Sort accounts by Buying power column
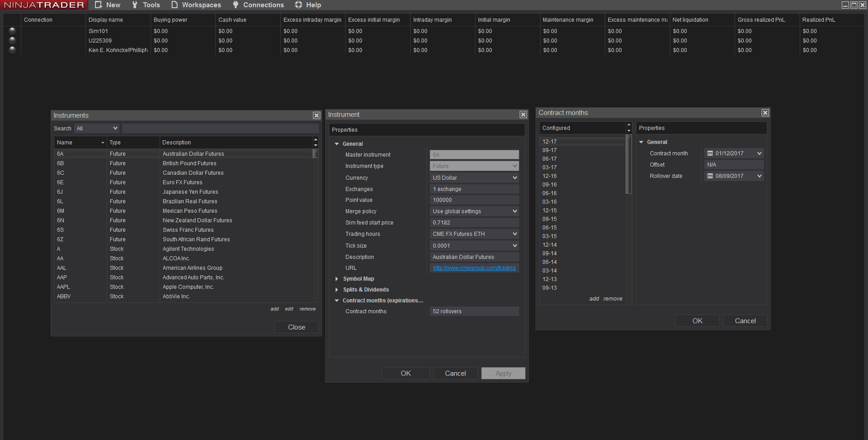 pos(183,20)
